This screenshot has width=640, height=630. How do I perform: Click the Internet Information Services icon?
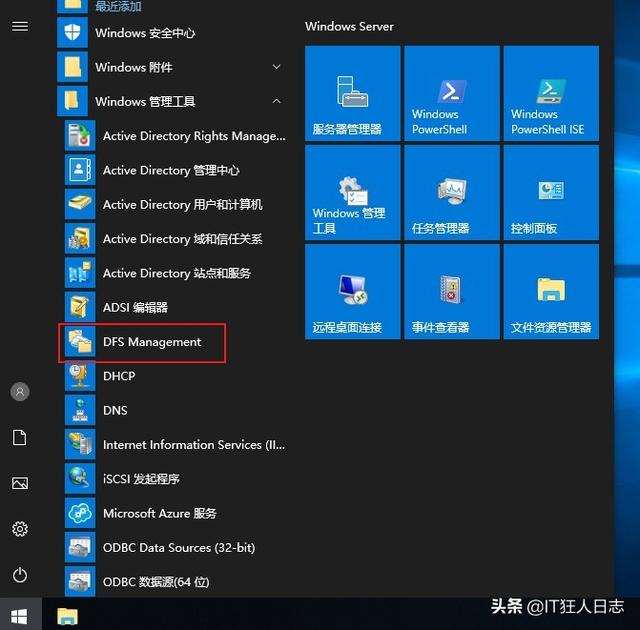point(80,444)
